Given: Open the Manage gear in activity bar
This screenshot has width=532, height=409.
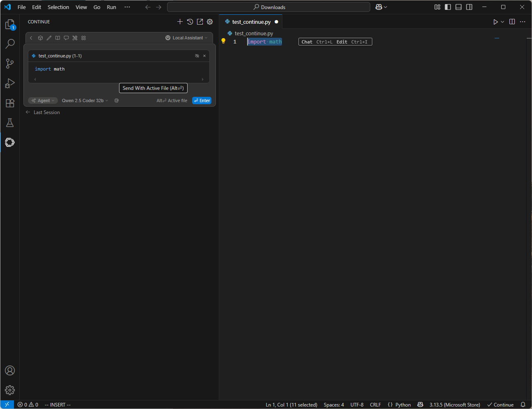Looking at the screenshot, I should point(10,390).
